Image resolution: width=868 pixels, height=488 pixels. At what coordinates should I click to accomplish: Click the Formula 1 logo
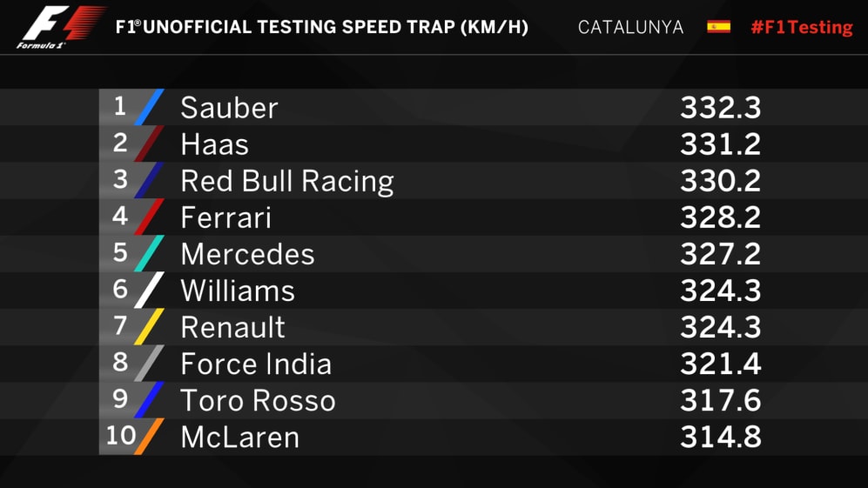click(x=61, y=26)
